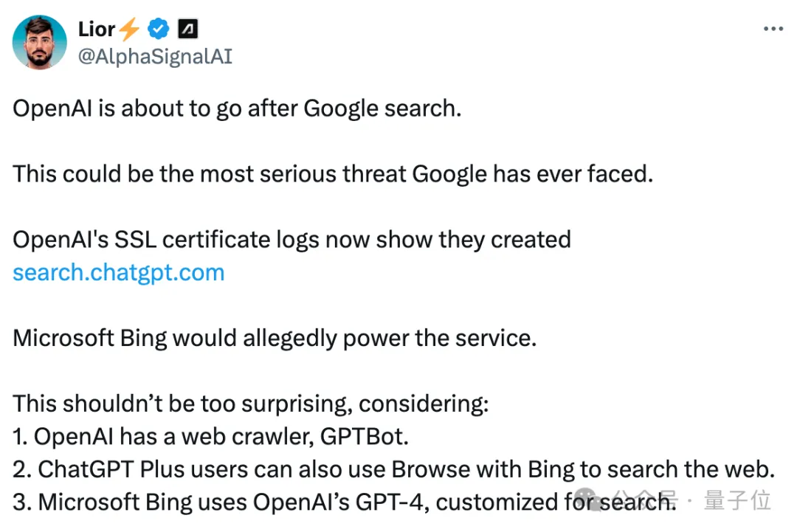Click the phrase "most serious threat"

[303, 174]
